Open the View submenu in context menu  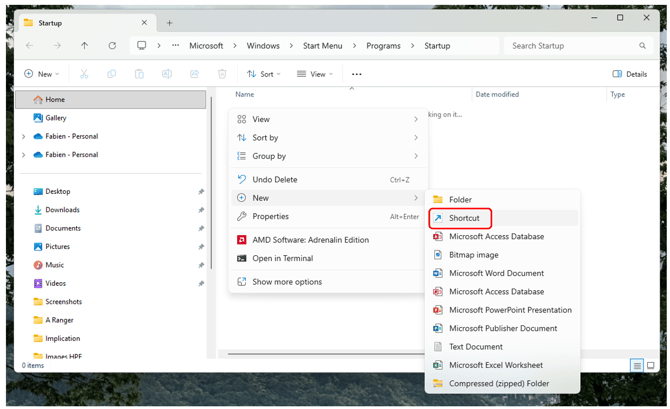(x=328, y=119)
